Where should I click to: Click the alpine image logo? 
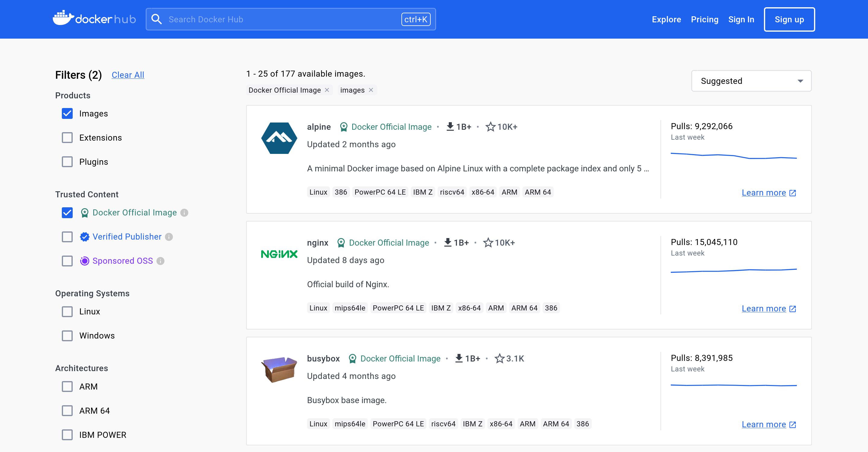coord(279,138)
